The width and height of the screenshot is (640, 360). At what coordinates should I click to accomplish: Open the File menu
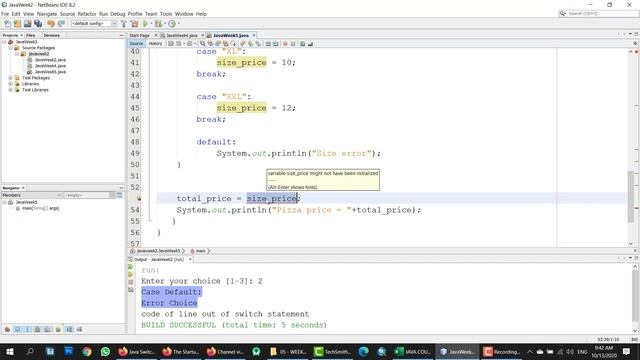coord(5,14)
